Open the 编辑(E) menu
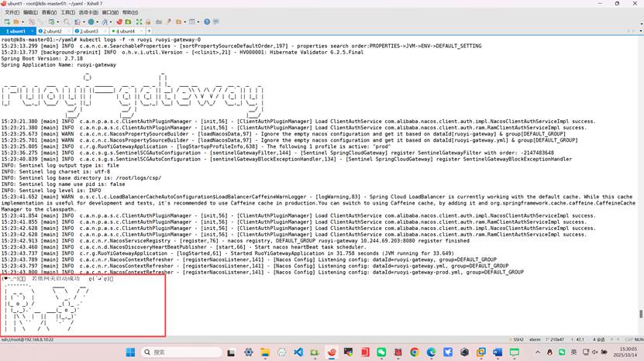644x361 pixels. coord(30,12)
